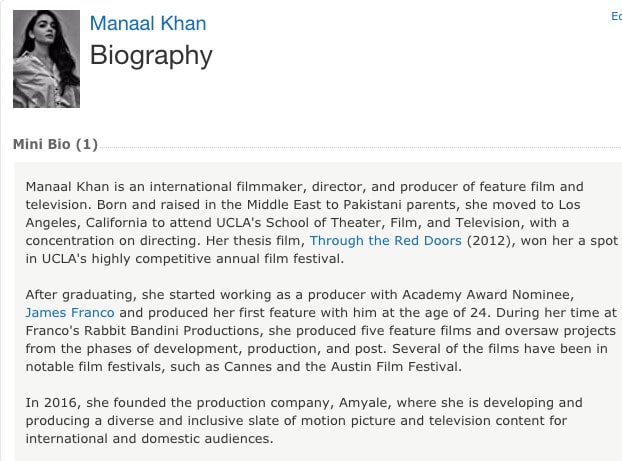Click the Academy Award Nominee phrase
The height and width of the screenshot is (461, 622).
[x=488, y=295]
